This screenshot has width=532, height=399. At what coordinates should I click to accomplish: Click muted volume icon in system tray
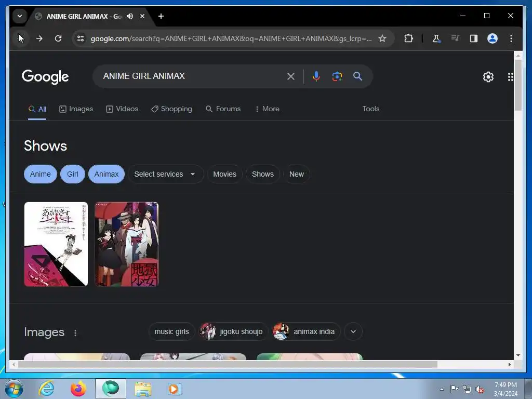point(480,390)
